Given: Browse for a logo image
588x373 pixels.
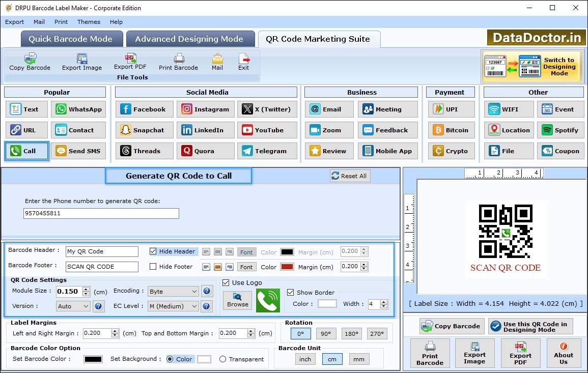Looking at the screenshot, I should [x=237, y=301].
